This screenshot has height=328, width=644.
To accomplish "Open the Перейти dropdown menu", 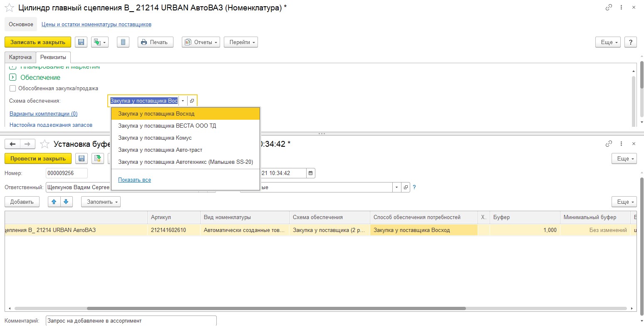I will coord(241,42).
